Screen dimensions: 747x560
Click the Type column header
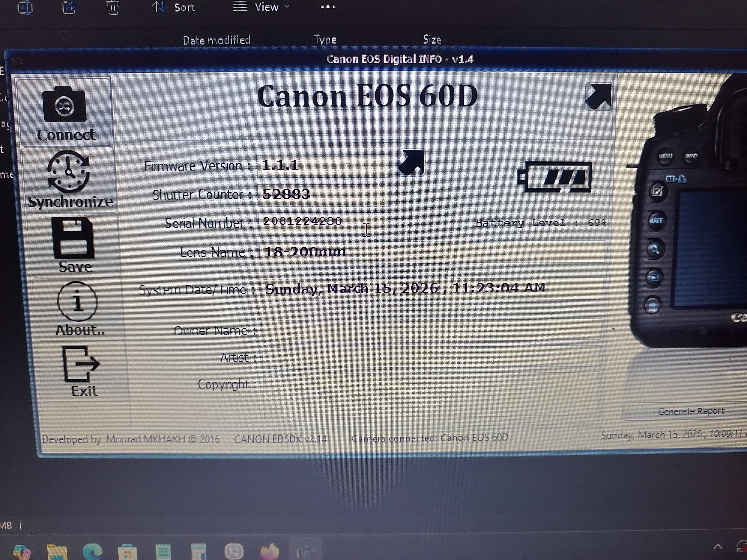(325, 40)
